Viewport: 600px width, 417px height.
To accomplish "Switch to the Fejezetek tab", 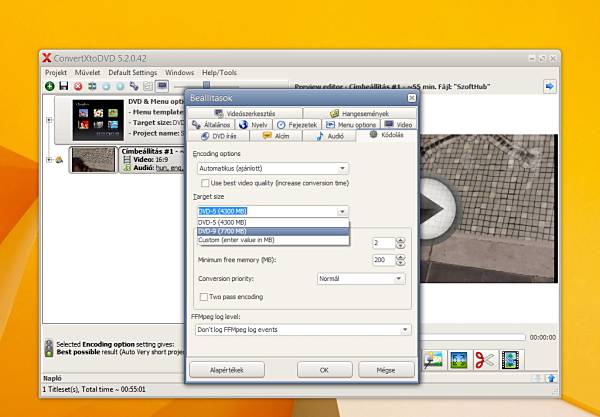I will pyautogui.click(x=297, y=125).
